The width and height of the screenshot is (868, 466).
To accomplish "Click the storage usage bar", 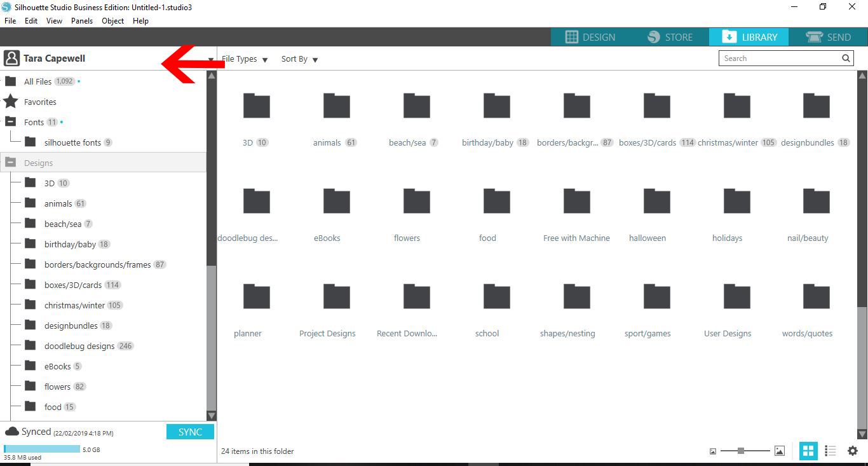I will (42, 449).
